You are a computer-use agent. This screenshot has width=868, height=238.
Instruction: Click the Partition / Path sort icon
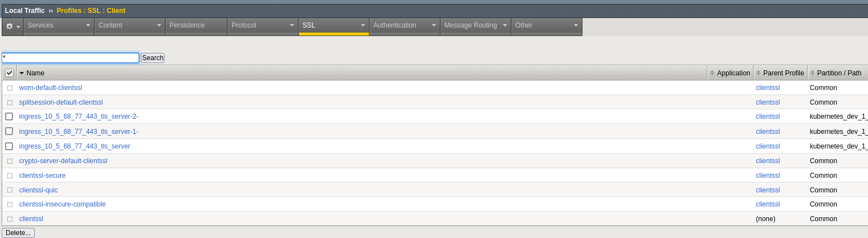(812, 73)
